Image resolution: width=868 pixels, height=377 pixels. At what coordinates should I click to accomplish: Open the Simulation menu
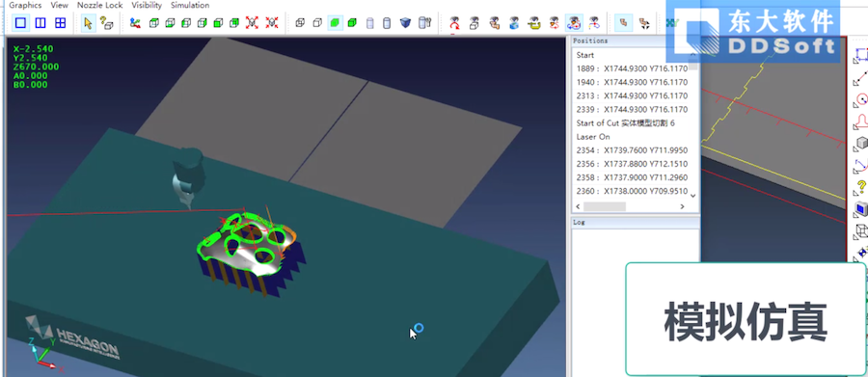tap(190, 5)
